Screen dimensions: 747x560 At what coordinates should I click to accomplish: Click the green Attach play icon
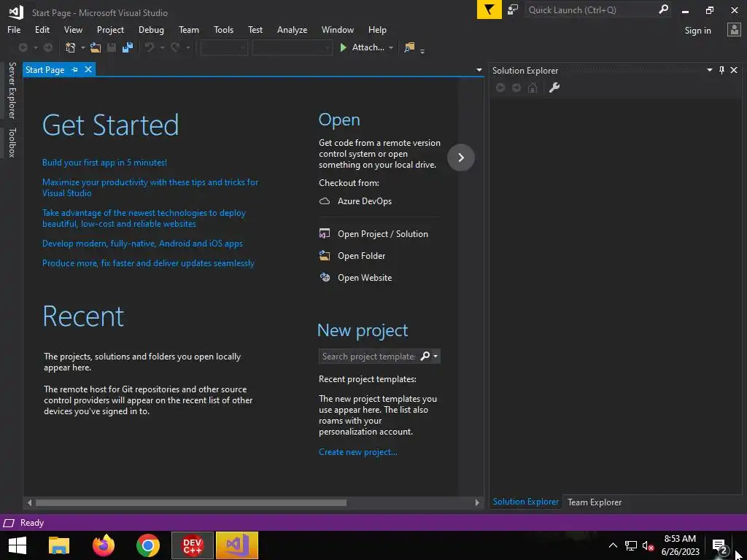pyautogui.click(x=343, y=47)
